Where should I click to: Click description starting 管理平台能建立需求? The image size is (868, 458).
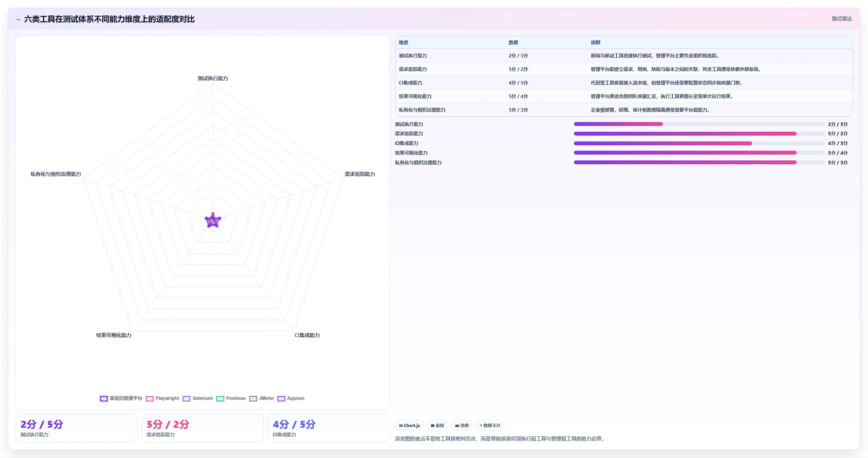pyautogui.click(x=676, y=69)
